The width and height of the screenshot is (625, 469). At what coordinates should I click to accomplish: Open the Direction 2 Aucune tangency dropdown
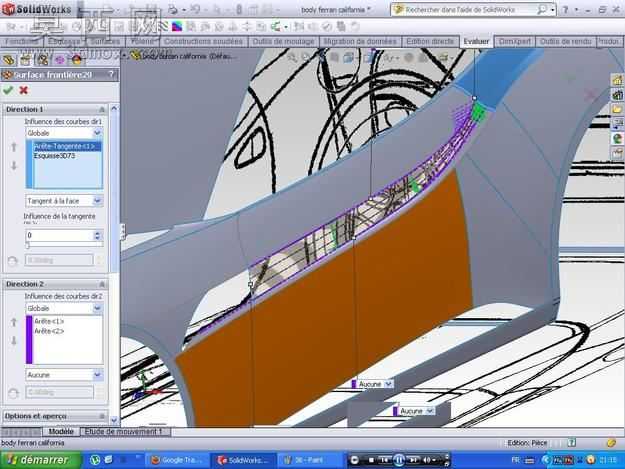click(x=97, y=375)
